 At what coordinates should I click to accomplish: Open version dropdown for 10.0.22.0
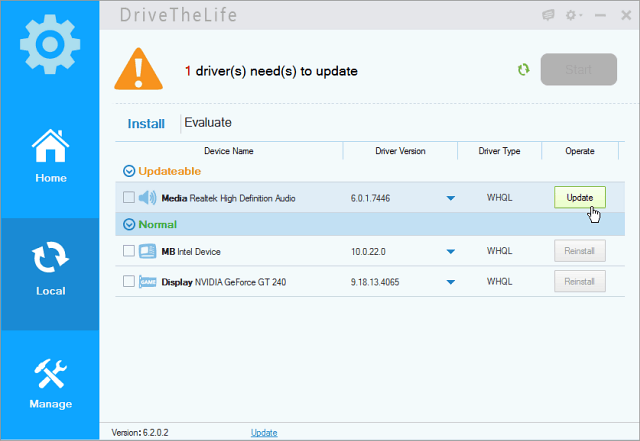pyautogui.click(x=451, y=252)
